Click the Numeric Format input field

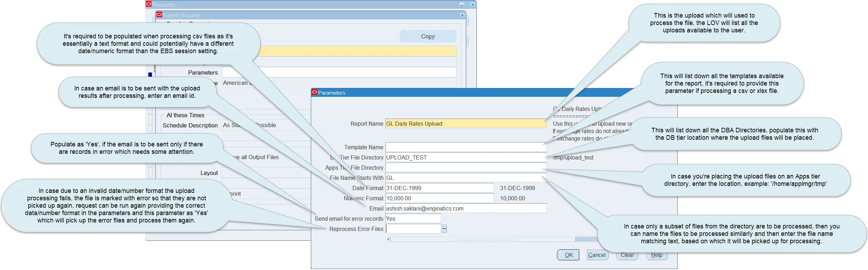[439, 198]
